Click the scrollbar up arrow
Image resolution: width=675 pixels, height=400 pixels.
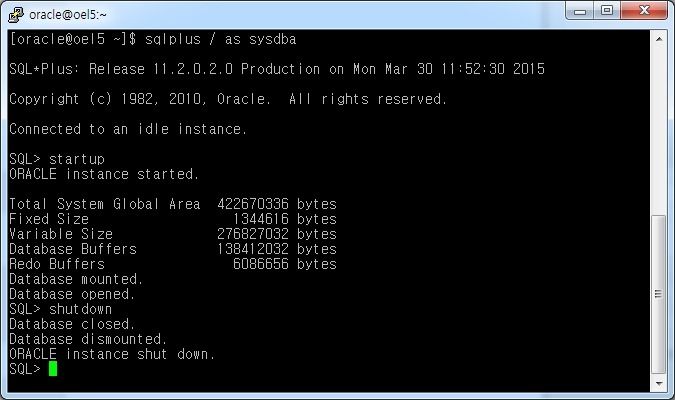click(x=659, y=39)
